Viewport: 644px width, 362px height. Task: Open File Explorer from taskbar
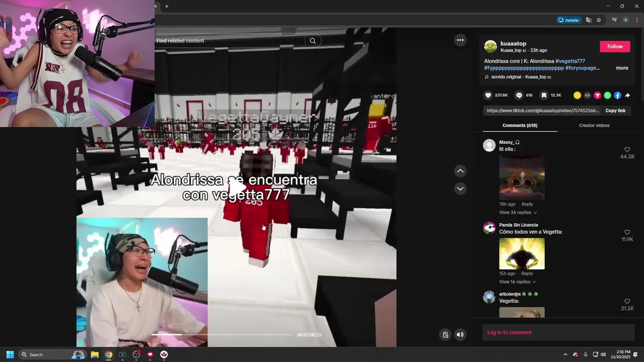(95, 354)
